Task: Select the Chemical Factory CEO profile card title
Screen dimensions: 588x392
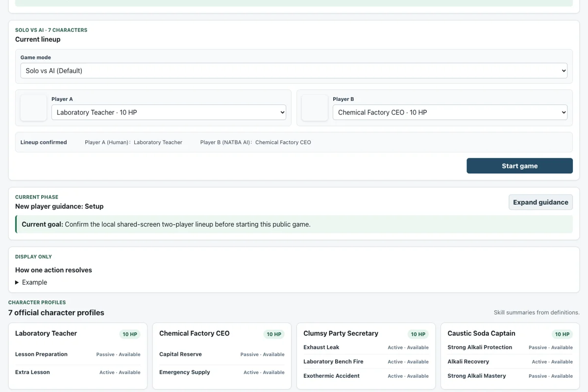Action: click(195, 333)
